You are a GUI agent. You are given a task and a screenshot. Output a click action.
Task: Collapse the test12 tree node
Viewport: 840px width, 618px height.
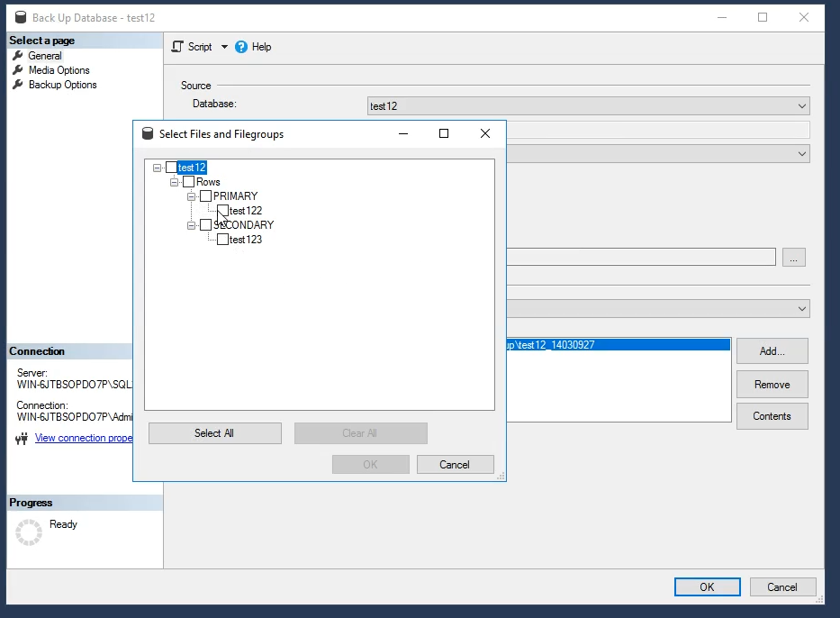pos(157,168)
